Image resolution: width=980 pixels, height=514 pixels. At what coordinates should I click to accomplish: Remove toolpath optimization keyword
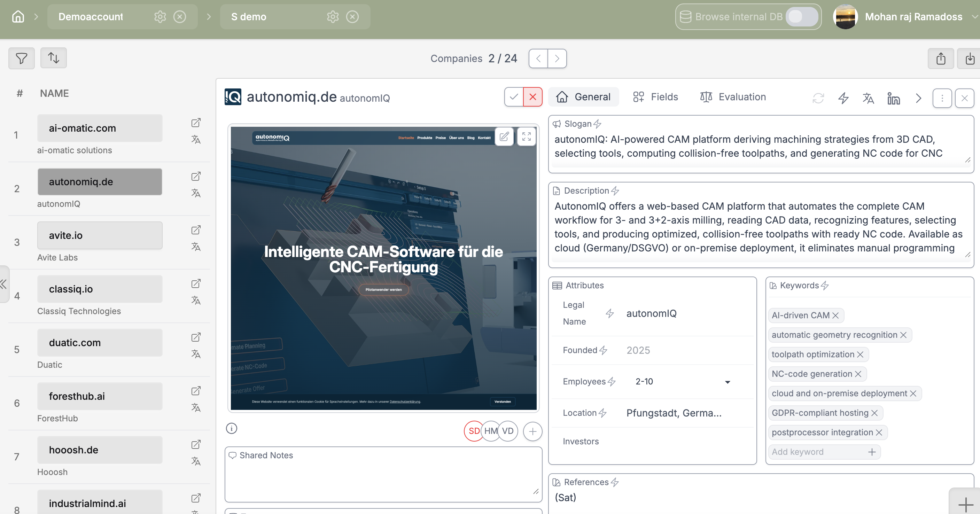pyautogui.click(x=860, y=355)
